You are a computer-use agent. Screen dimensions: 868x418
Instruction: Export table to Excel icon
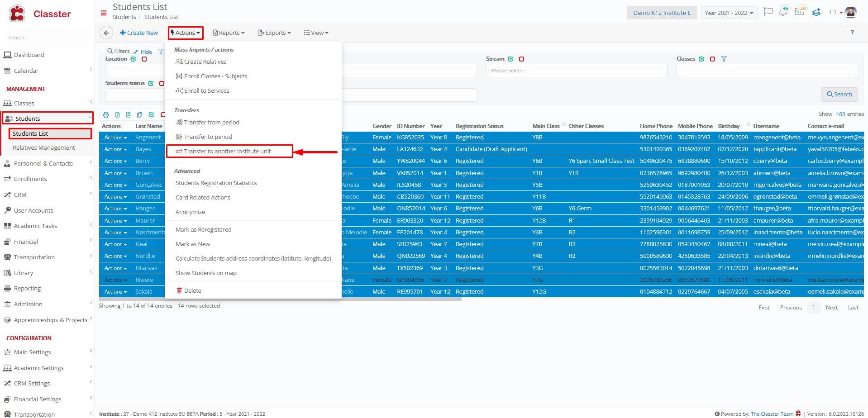tap(117, 115)
